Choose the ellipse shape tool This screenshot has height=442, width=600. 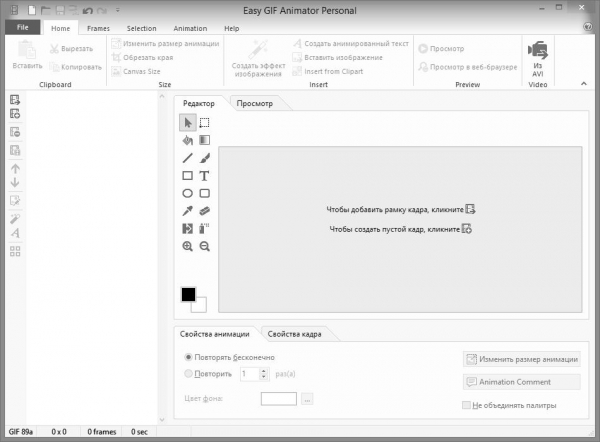(188, 193)
